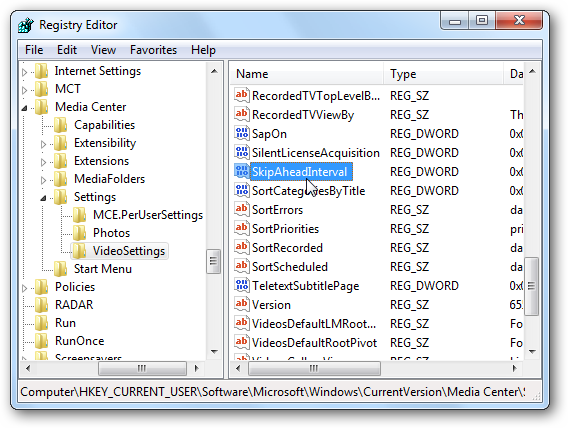
Task: Click the folder icon for RADAR
Action: pos(42,305)
